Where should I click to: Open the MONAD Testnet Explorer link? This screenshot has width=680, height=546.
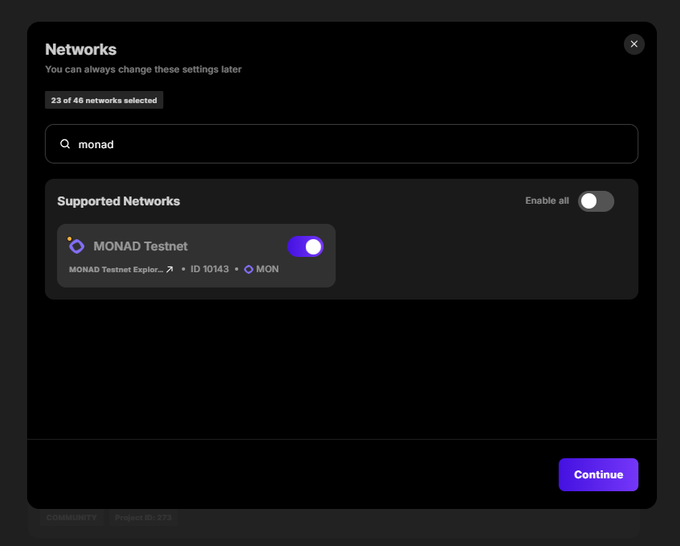tap(116, 269)
